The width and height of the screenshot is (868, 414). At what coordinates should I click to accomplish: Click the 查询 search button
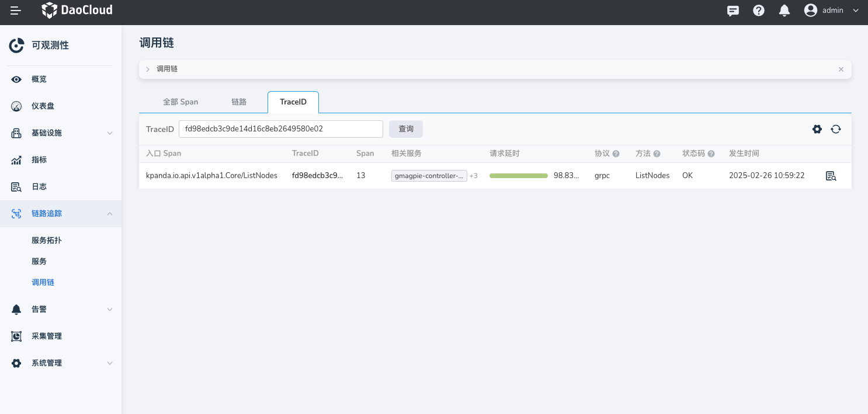click(x=406, y=129)
